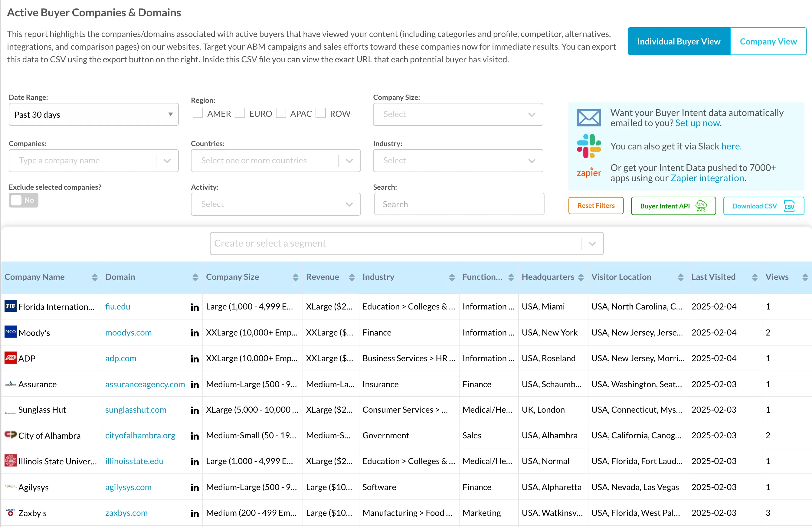Screen dimensions: 812x527
Task: Open the Date Range dropdown
Action: (93, 114)
